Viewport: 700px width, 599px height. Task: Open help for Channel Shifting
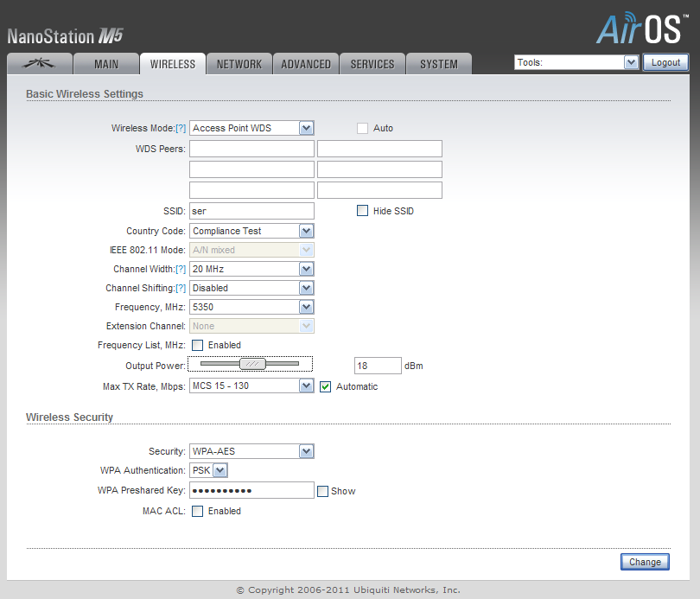click(x=181, y=289)
